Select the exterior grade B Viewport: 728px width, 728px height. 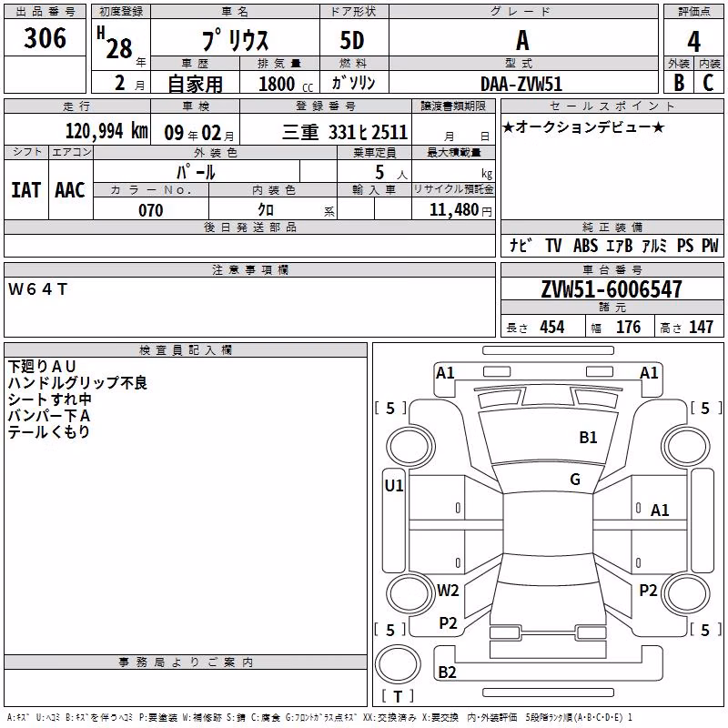pyautogui.click(x=679, y=83)
